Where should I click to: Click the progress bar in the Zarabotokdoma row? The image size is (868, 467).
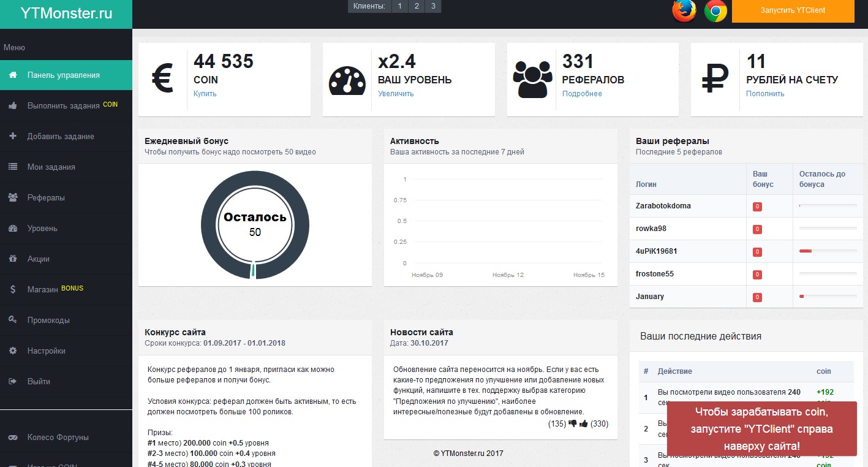click(x=828, y=205)
